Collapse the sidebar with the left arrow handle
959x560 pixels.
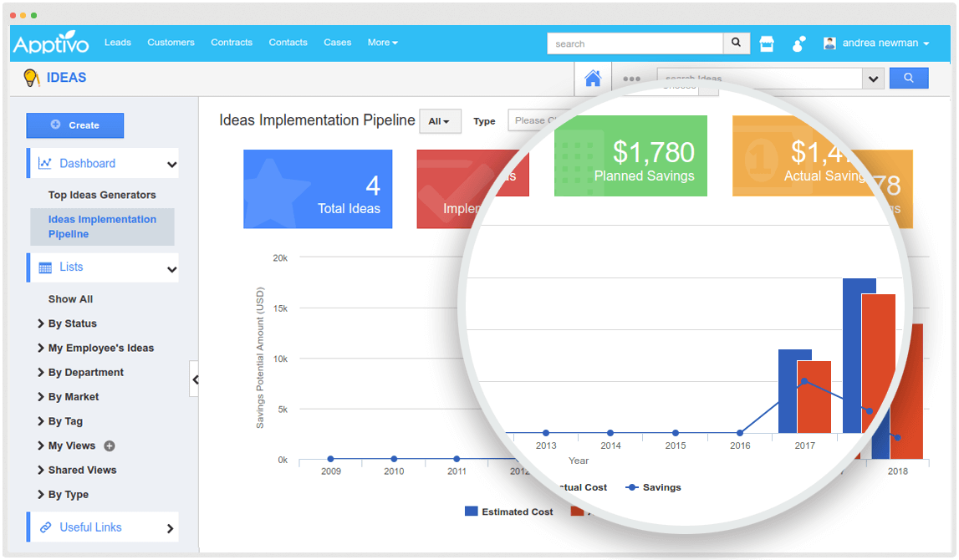195,379
